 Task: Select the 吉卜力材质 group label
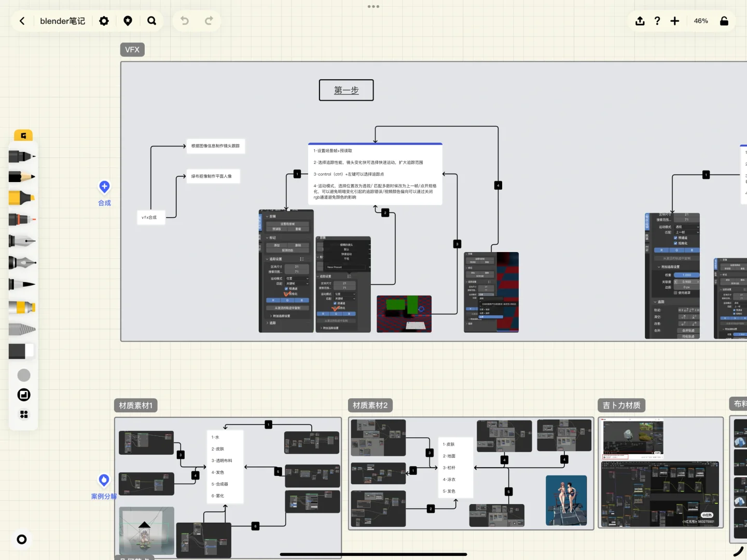(621, 405)
